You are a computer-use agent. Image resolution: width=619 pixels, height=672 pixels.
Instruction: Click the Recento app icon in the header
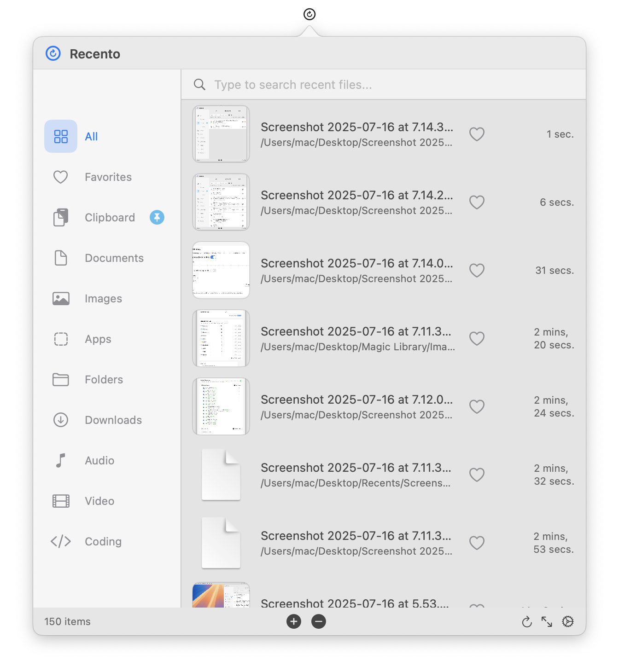coord(53,53)
